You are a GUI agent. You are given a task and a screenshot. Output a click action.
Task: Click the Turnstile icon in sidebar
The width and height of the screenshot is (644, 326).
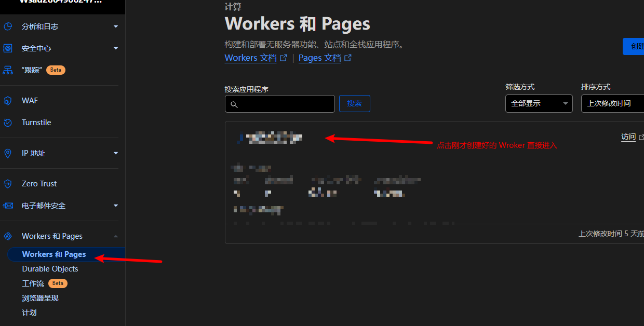coord(8,123)
